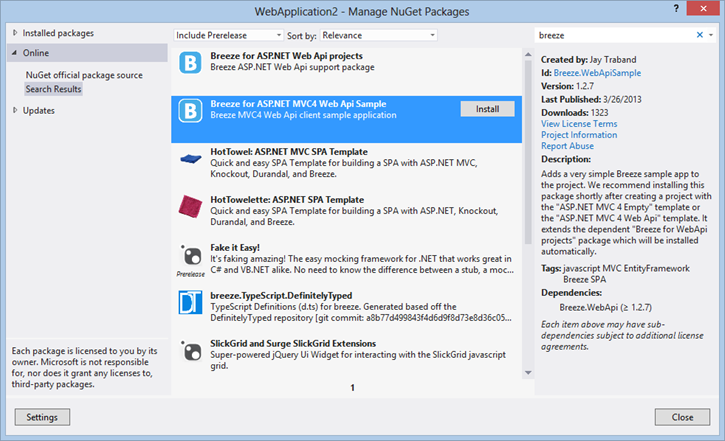Click the SlickGrid package icon
The image size is (725, 441).
click(190, 351)
